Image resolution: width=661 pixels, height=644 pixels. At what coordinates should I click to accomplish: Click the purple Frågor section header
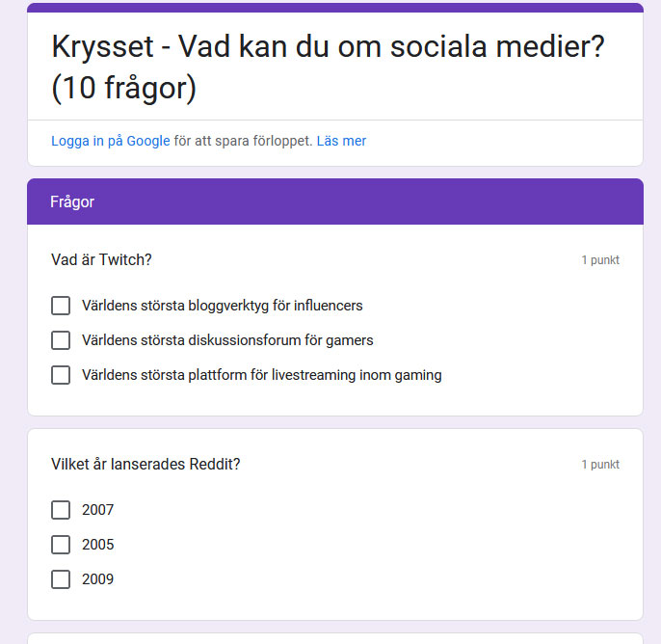(335, 201)
